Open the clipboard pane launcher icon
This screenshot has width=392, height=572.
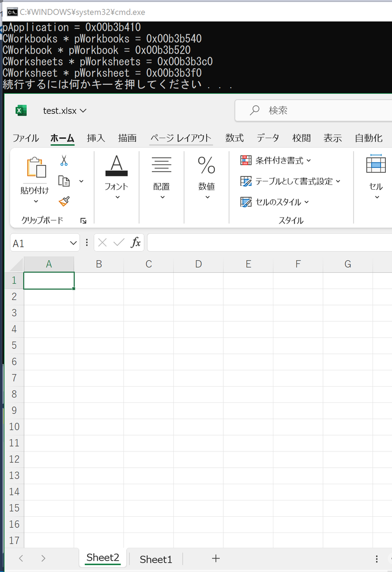(x=83, y=221)
